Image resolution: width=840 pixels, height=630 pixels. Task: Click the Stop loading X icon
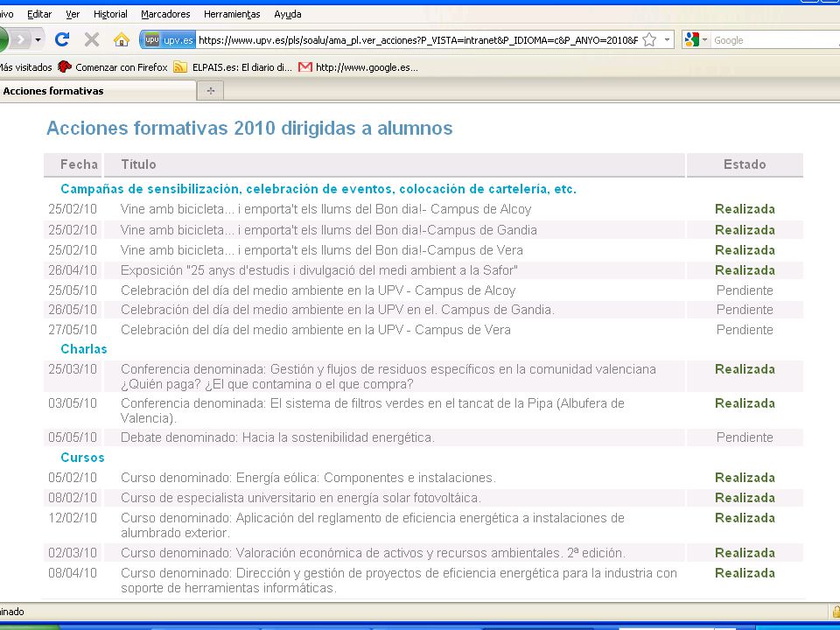92,39
